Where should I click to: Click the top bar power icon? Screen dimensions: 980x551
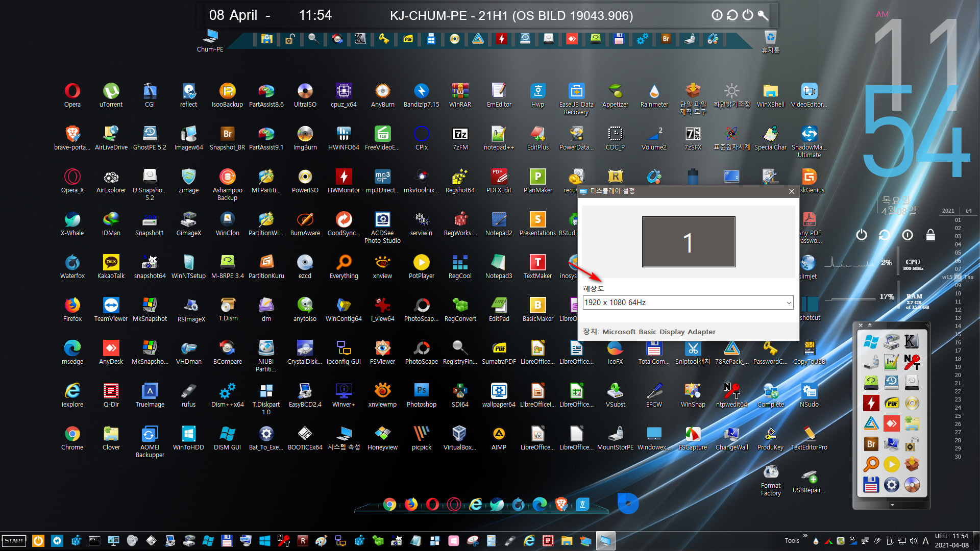tap(747, 15)
